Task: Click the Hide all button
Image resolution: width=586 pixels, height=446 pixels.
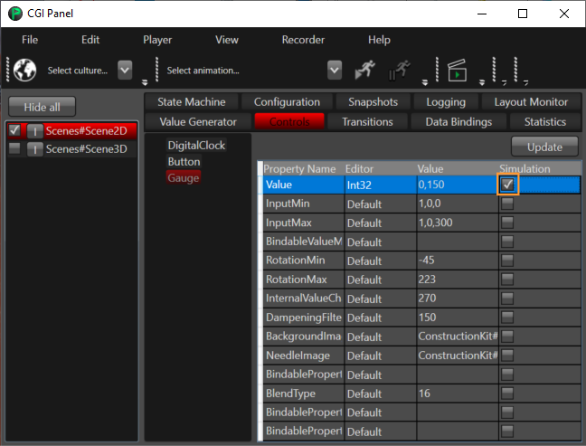Action: pyautogui.click(x=42, y=107)
